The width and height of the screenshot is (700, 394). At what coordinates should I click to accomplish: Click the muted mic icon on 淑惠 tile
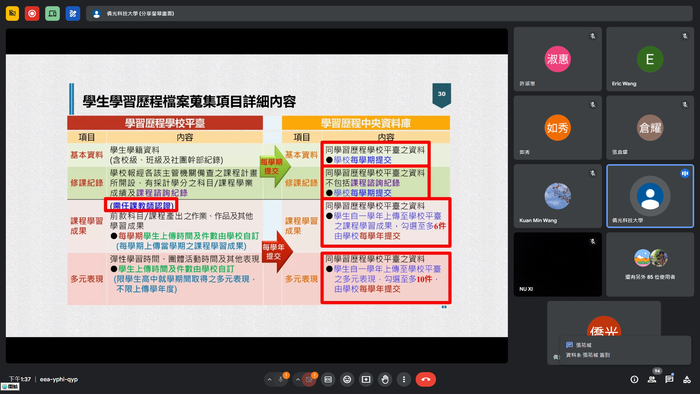592,36
